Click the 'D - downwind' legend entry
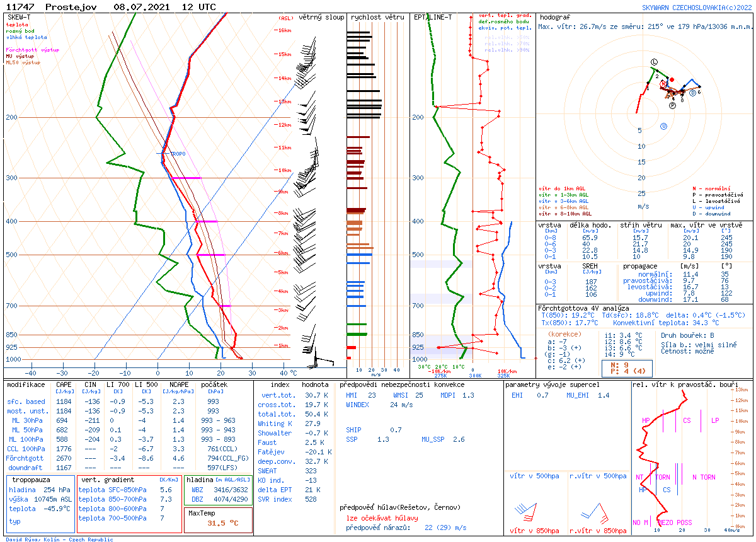 pyautogui.click(x=713, y=214)
